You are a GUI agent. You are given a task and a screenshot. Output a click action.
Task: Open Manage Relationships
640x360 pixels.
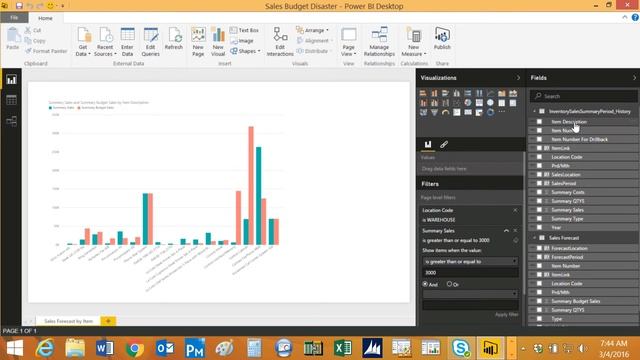tap(379, 42)
